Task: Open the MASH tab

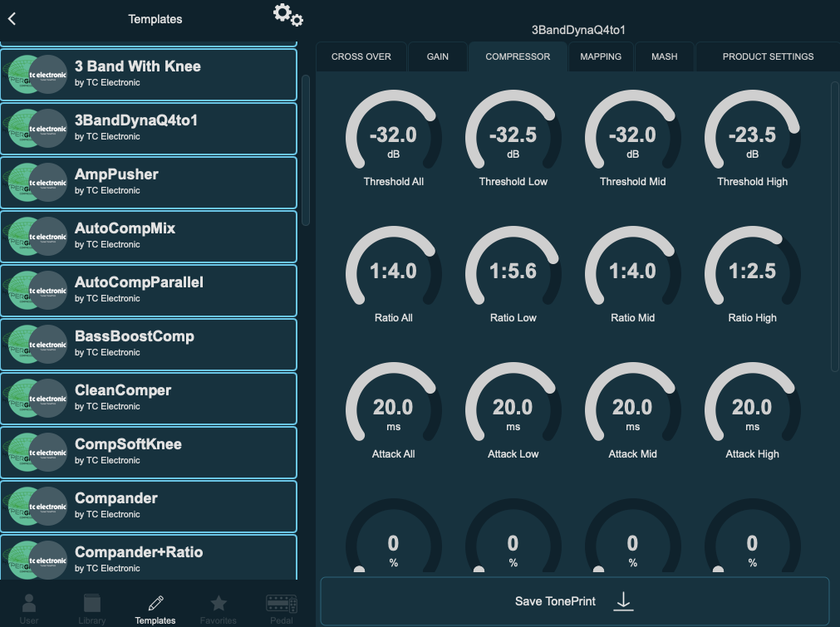Action: (665, 56)
